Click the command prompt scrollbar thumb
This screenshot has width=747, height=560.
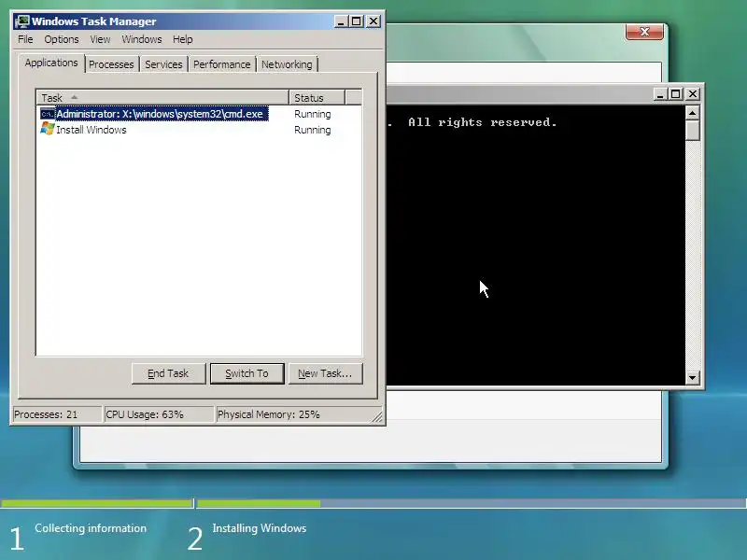692,131
